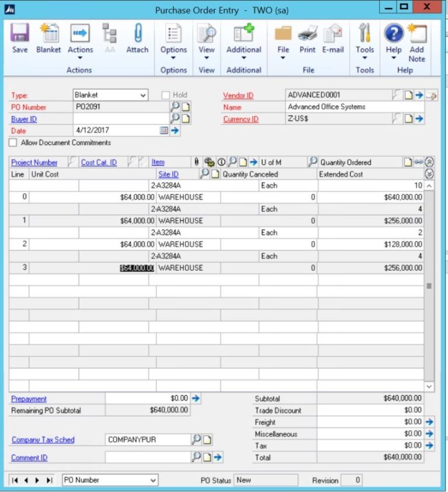This screenshot has width=448, height=492.
Task: Click the Date expansion arrow
Action: 175,130
